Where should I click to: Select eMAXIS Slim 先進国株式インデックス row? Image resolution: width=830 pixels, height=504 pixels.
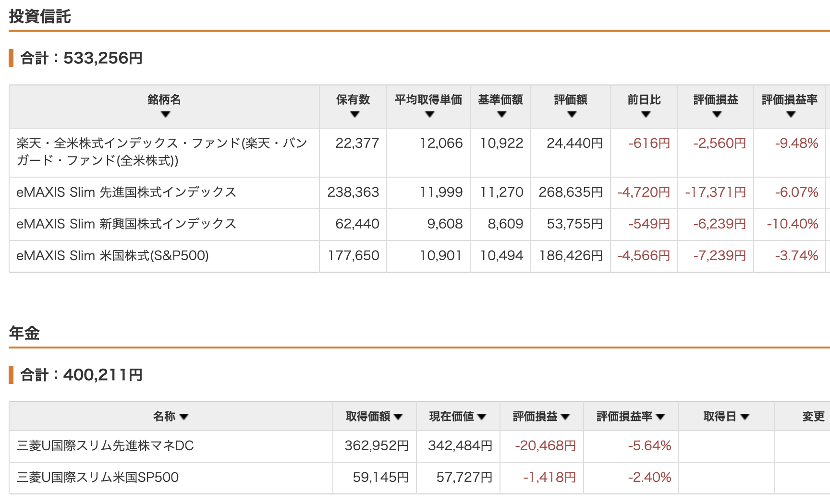pyautogui.click(x=126, y=192)
